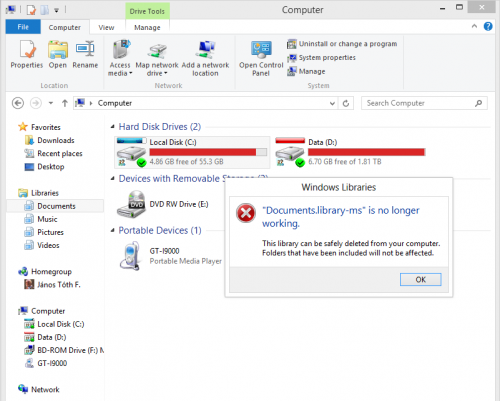The width and height of the screenshot is (500, 401).
Task: Click the Forward navigation arrow
Action: (x=36, y=103)
